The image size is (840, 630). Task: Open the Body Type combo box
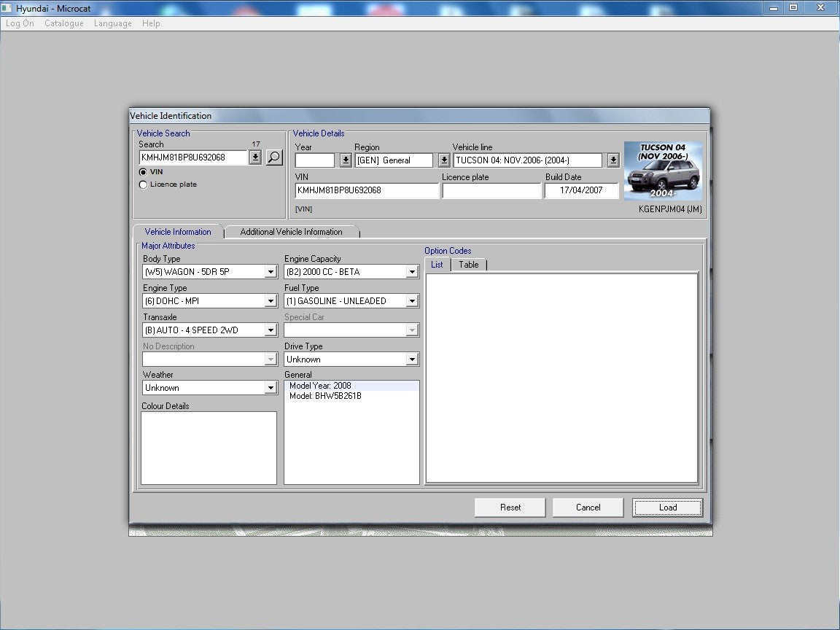[271, 272]
